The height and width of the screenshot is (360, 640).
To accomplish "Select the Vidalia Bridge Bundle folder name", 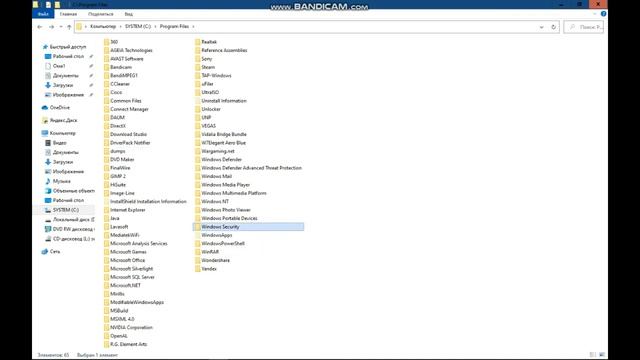I will tap(224, 134).
